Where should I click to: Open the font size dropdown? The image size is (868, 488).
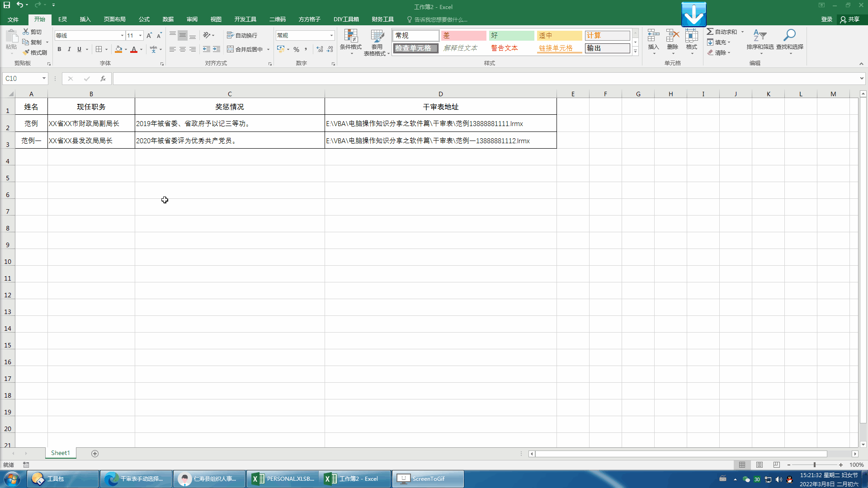pos(141,35)
